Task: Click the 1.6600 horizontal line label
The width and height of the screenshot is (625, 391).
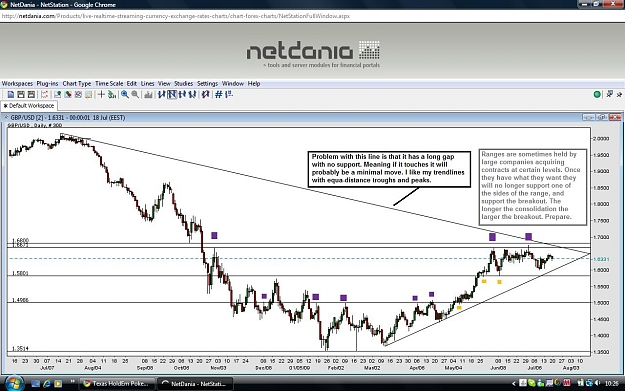Action: [x=20, y=240]
